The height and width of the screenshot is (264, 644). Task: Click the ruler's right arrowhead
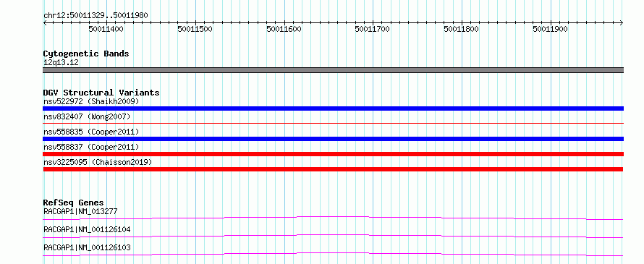[622, 22]
